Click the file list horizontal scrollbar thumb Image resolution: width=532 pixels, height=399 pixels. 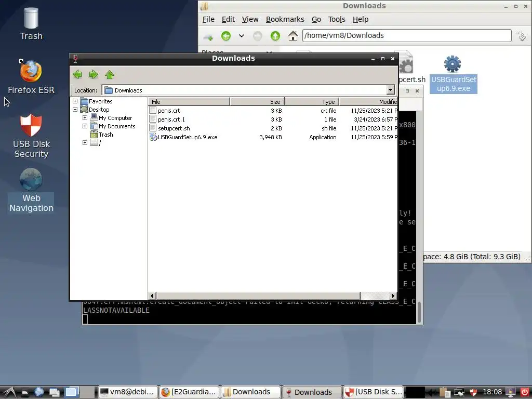tap(258, 296)
